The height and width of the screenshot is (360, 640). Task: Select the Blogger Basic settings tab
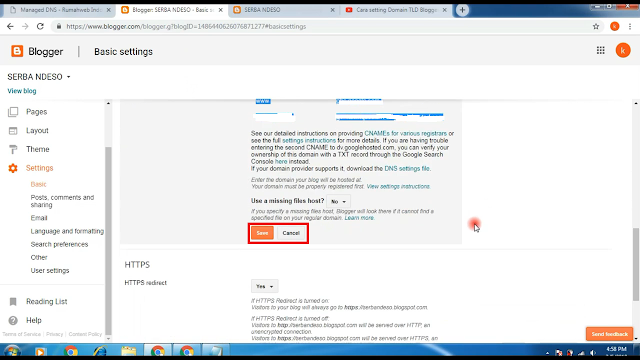(172, 10)
